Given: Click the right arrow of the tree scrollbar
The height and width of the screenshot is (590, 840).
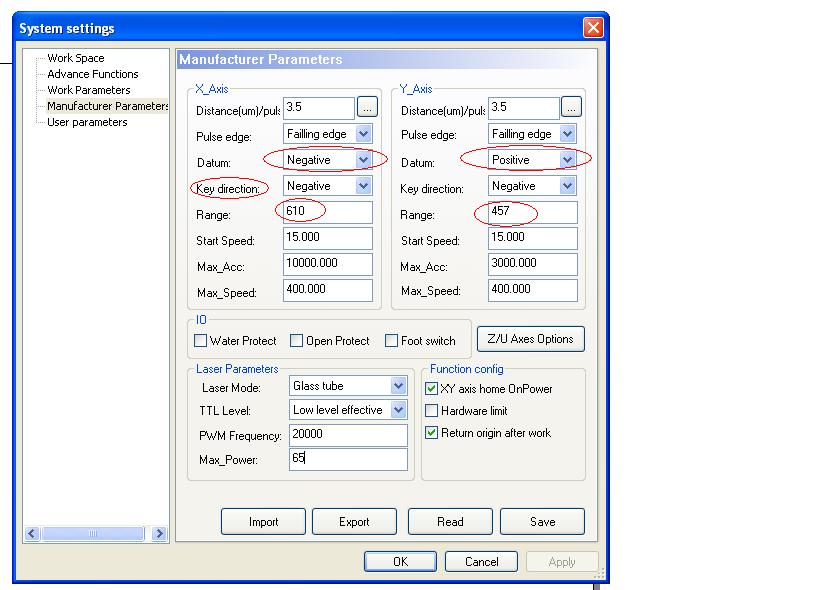Looking at the screenshot, I should coord(159,534).
